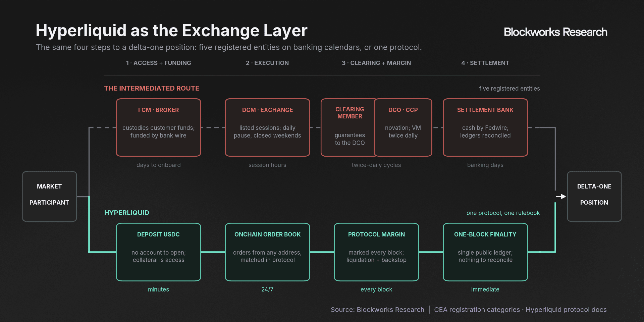Click the green 'HYPERLIQUID' heading
Image resolution: width=644 pixels, height=322 pixels.
click(x=127, y=213)
